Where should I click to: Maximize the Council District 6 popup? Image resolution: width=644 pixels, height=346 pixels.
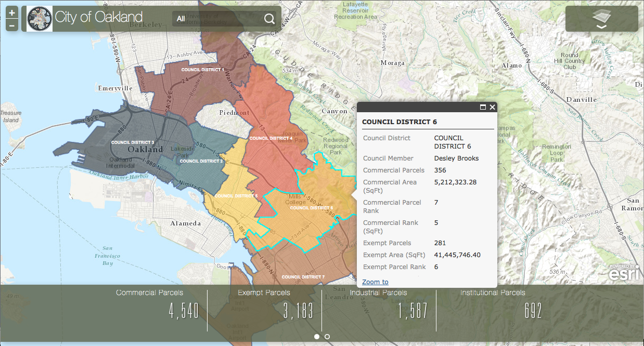pyautogui.click(x=483, y=107)
